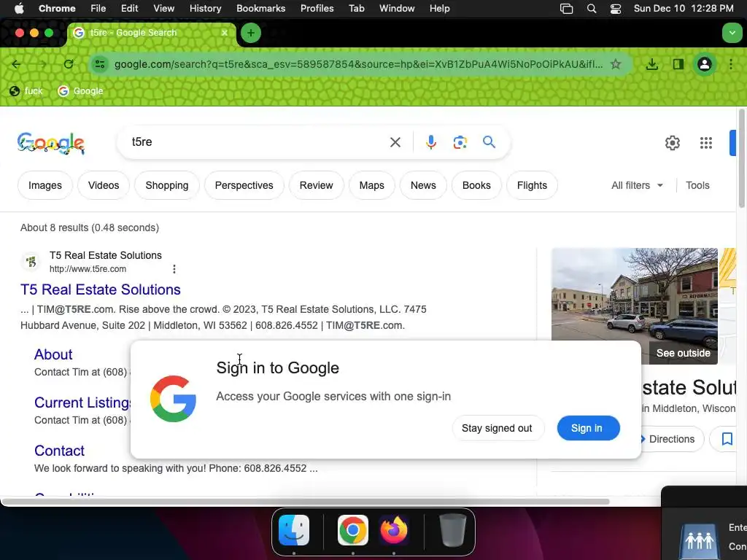Open macOS Control Center icon
Screen dimensions: 747x560
(x=616, y=9)
